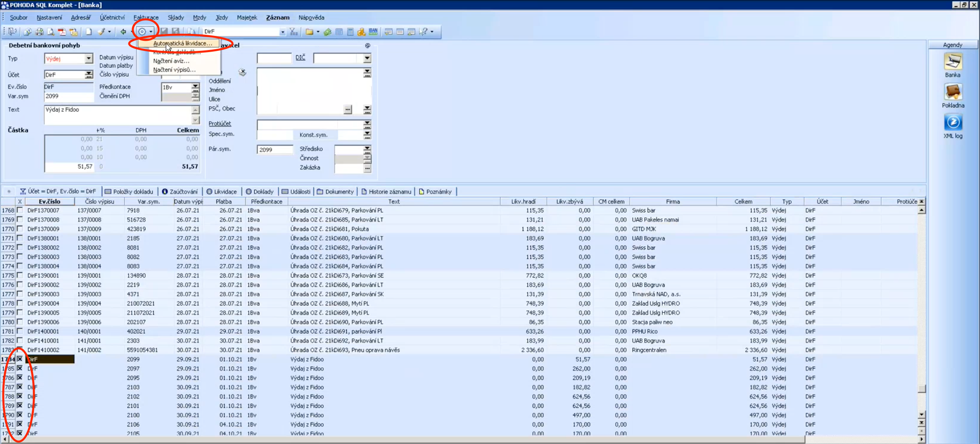Click the exit agenda door icon
Viewport: 980px width, 444px height.
(12, 31)
